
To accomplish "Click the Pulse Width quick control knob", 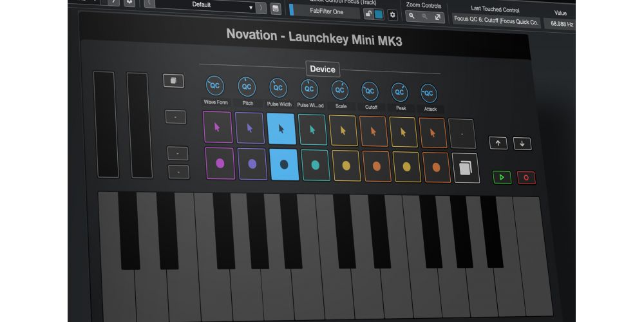I will (x=278, y=88).
